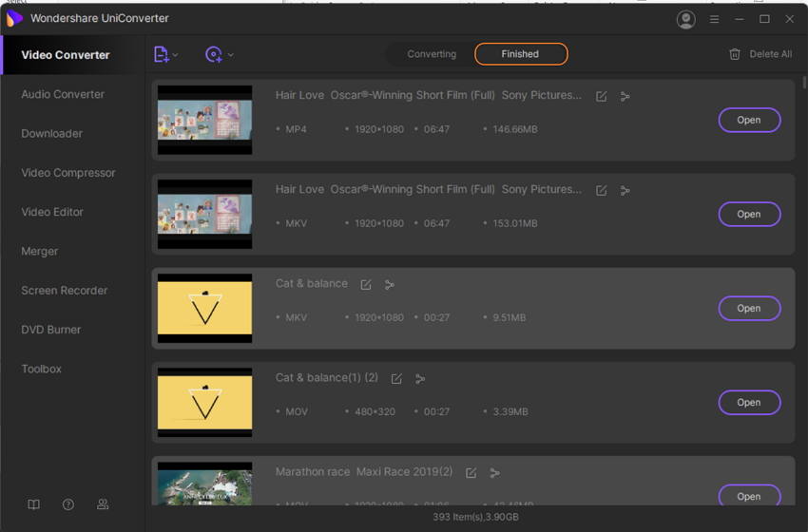Click the Hair Love MKV thumbnail
Screen dimensions: 808x532
click(204, 215)
